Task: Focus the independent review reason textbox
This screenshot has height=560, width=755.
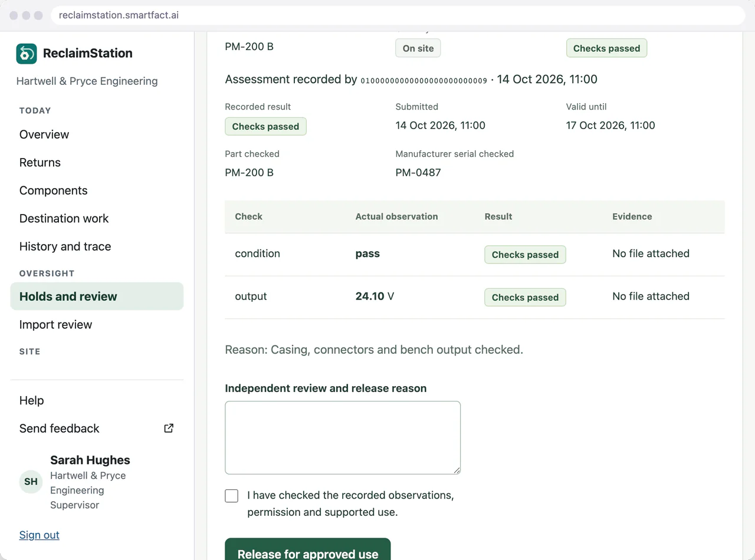Action: click(x=343, y=438)
